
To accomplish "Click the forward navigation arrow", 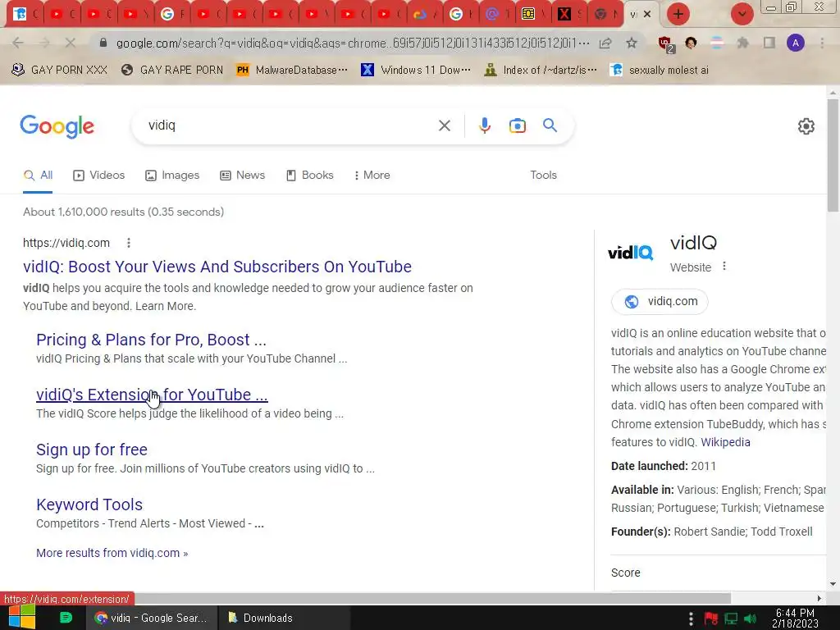I will tap(44, 43).
